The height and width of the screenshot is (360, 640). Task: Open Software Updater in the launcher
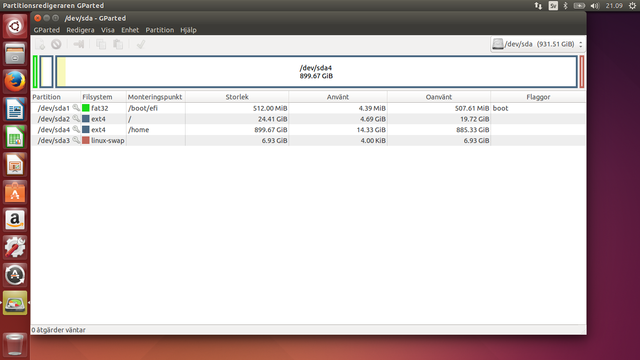click(15, 275)
